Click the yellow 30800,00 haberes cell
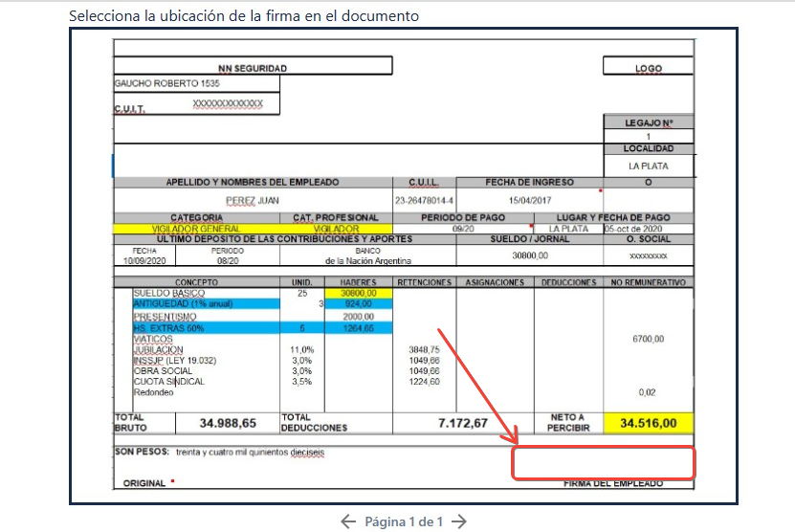 click(x=358, y=293)
